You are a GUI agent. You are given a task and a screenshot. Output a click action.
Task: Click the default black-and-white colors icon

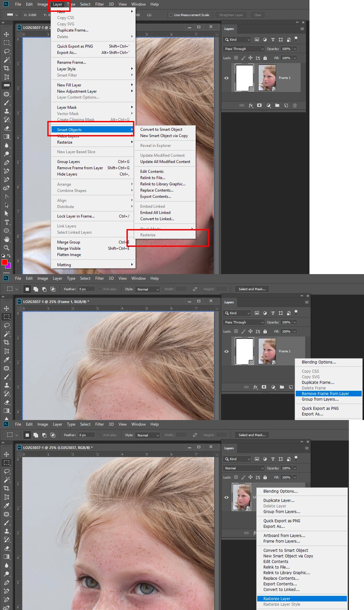[3, 256]
